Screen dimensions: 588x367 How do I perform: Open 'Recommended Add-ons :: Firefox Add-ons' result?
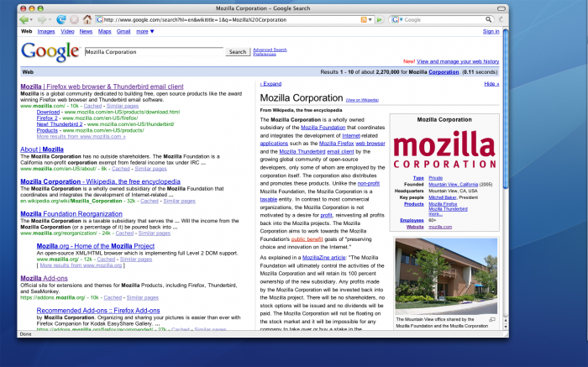click(98, 311)
